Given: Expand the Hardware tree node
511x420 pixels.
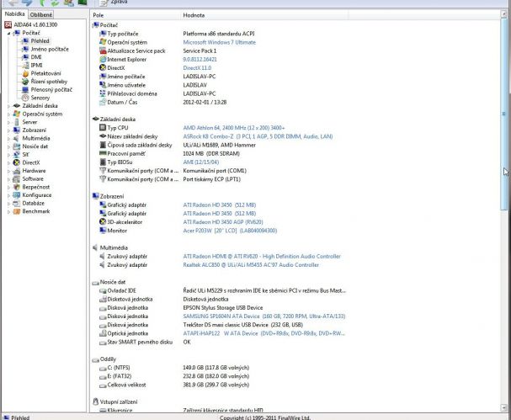Looking at the screenshot, I should point(8,171).
